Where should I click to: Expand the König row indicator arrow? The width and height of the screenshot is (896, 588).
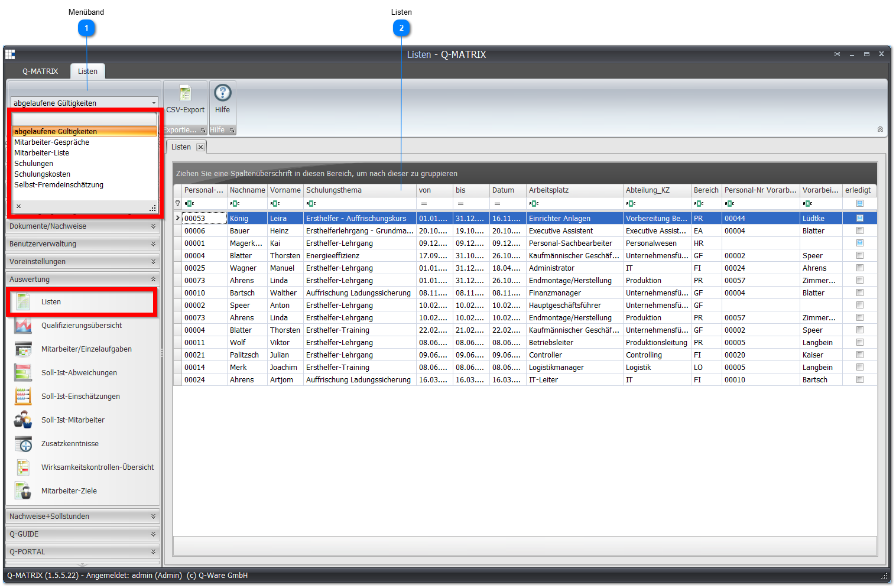click(177, 219)
